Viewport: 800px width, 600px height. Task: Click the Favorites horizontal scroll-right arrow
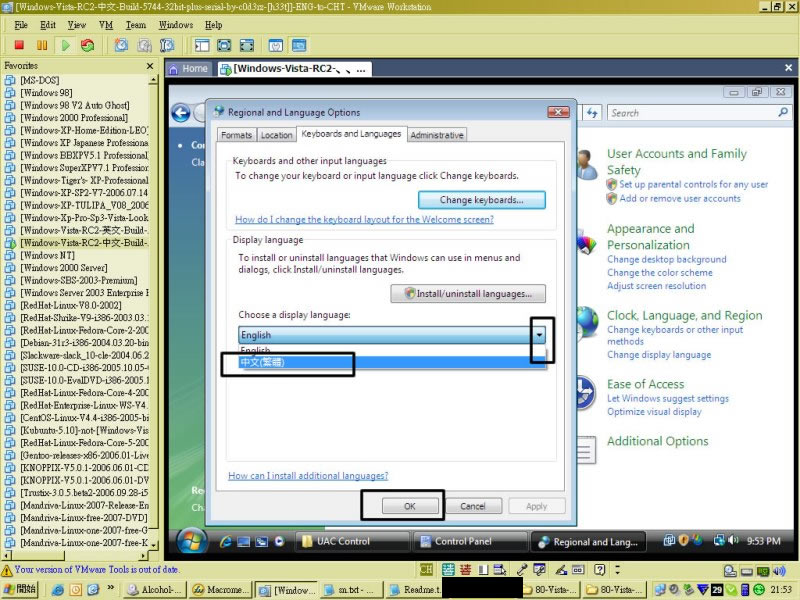click(x=143, y=555)
